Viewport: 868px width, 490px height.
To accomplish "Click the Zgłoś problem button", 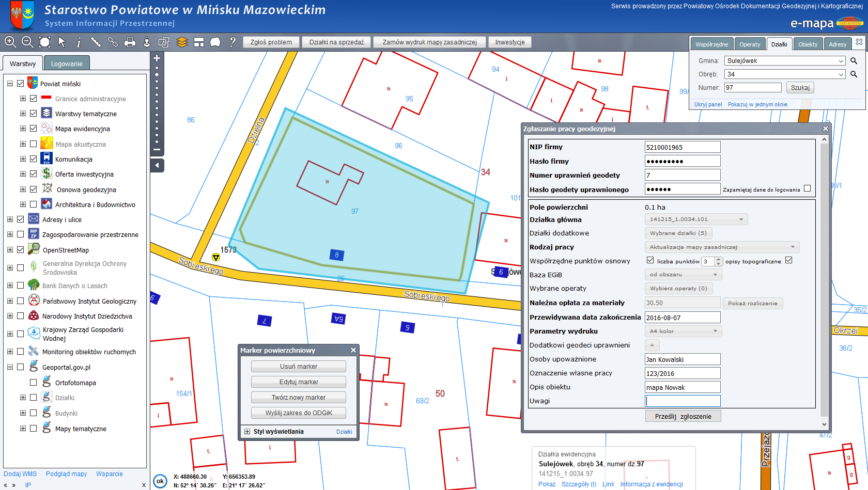I will coord(271,42).
